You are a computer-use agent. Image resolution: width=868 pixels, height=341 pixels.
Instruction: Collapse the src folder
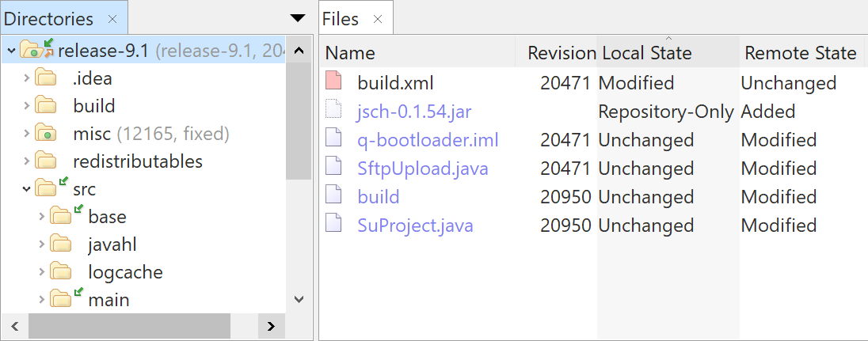coord(26,189)
